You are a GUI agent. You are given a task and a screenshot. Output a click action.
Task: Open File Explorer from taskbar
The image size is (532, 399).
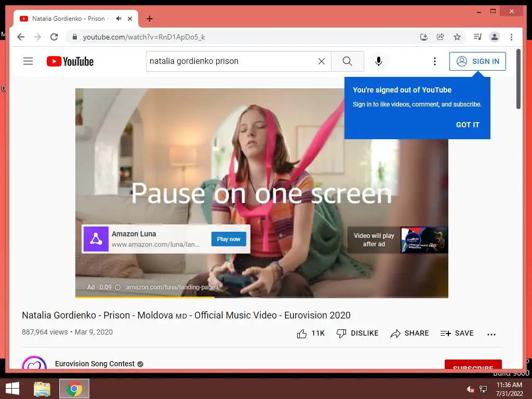42,389
